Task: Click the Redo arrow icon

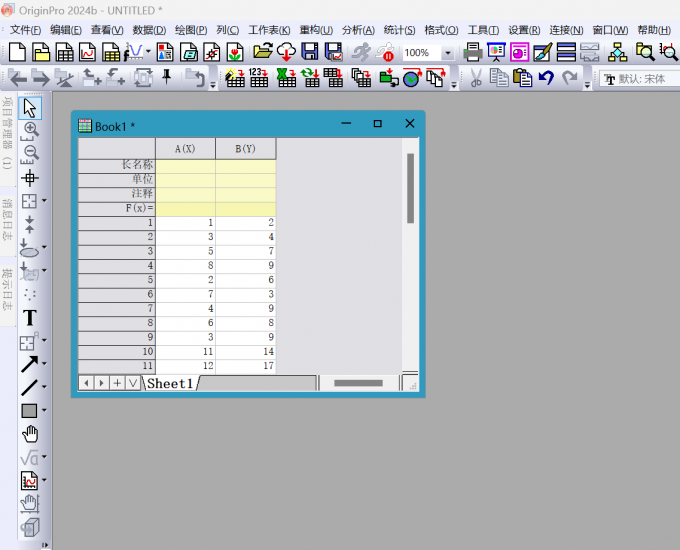Action: point(570,78)
